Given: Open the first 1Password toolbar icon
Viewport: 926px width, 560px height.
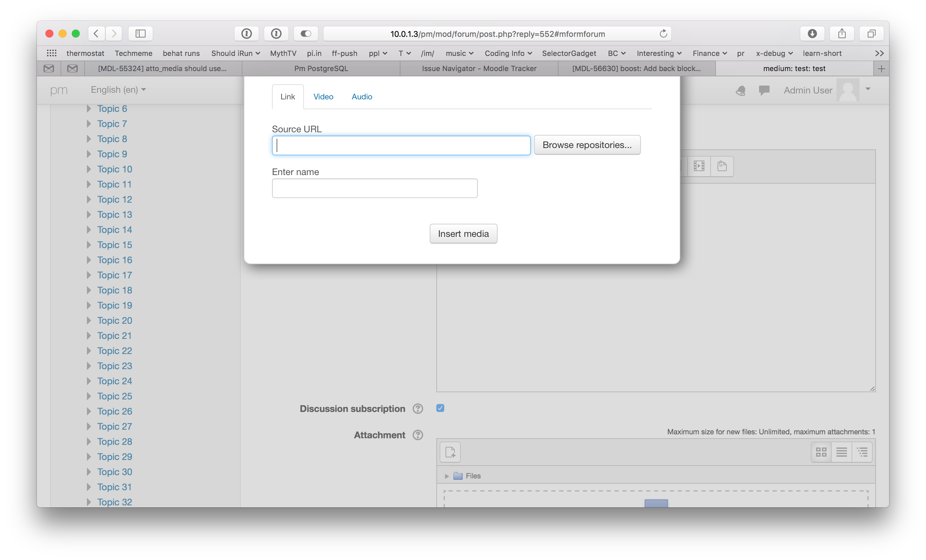Looking at the screenshot, I should (247, 34).
